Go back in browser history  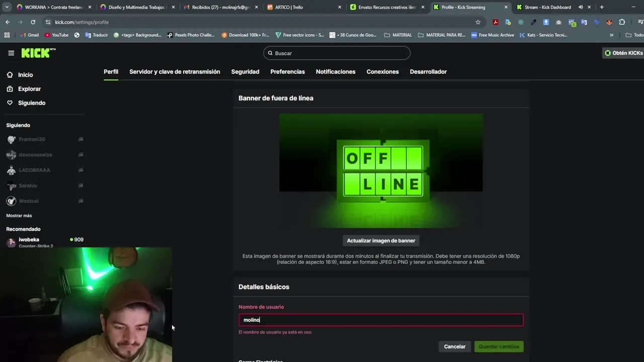pos(8,22)
